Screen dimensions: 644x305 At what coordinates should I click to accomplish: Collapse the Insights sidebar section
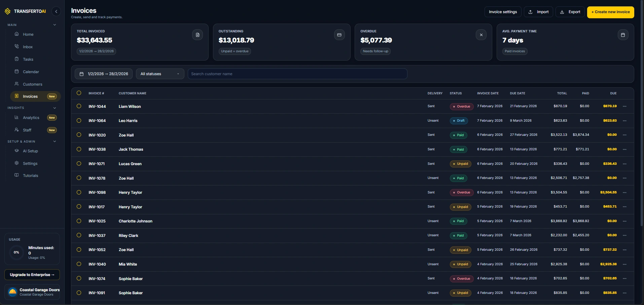(55, 108)
